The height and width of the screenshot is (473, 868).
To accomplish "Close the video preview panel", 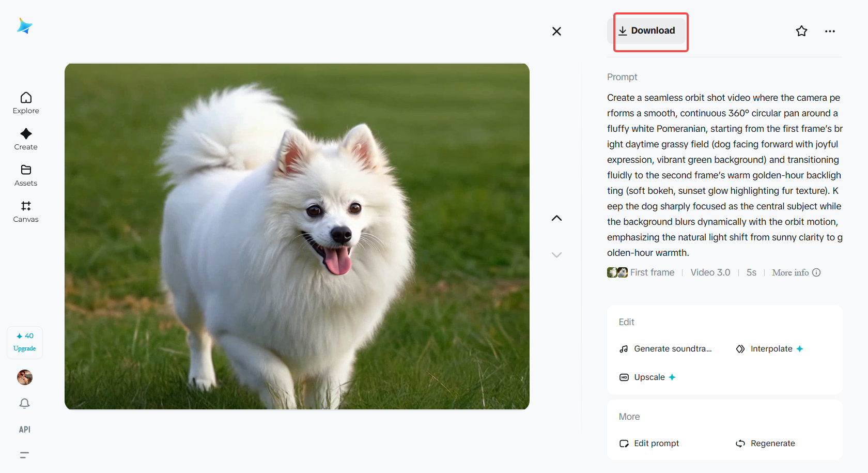I will click(556, 32).
